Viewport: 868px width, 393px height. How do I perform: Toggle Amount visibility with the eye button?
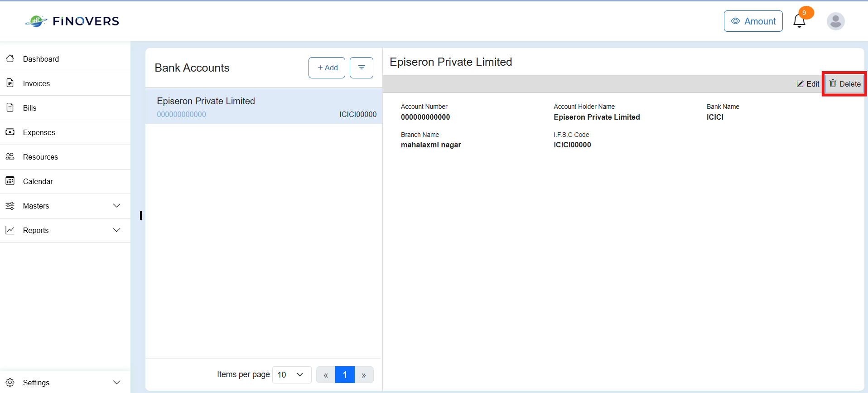pos(753,21)
